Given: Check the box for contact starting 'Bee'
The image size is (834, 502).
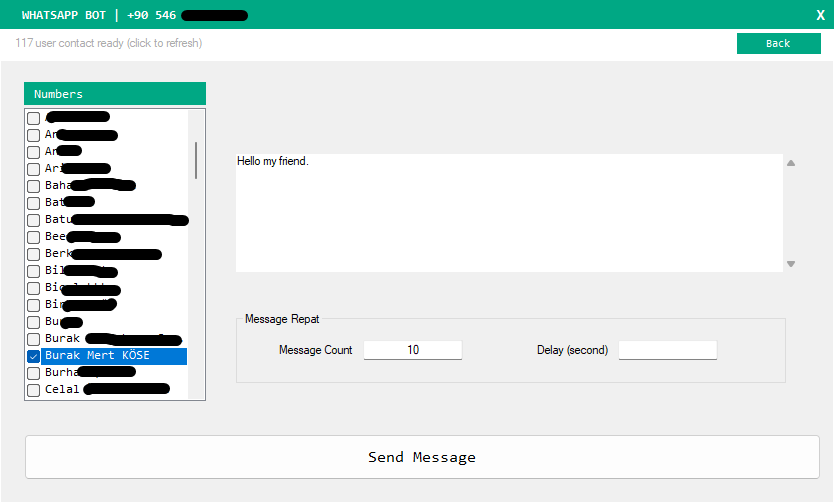Looking at the screenshot, I should 34,237.
